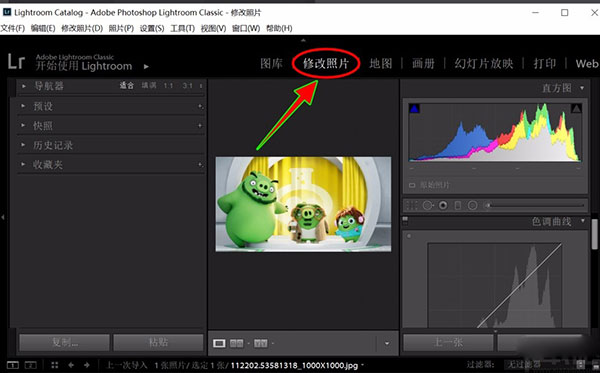Expand the 收藏夹 panel
This screenshot has height=373, width=600.
23,164
